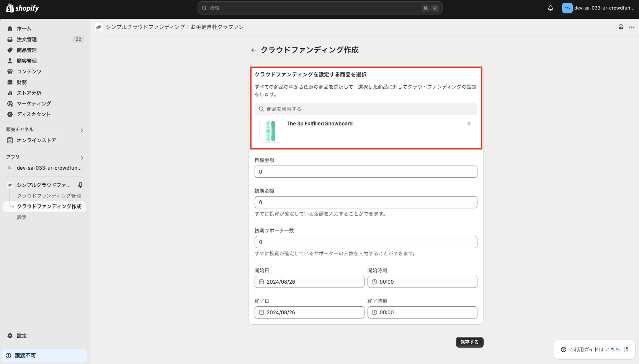The height and width of the screenshot is (364, 639).
Task: Pin the シンプルクラウドファンディング app
Action: [x=80, y=185]
